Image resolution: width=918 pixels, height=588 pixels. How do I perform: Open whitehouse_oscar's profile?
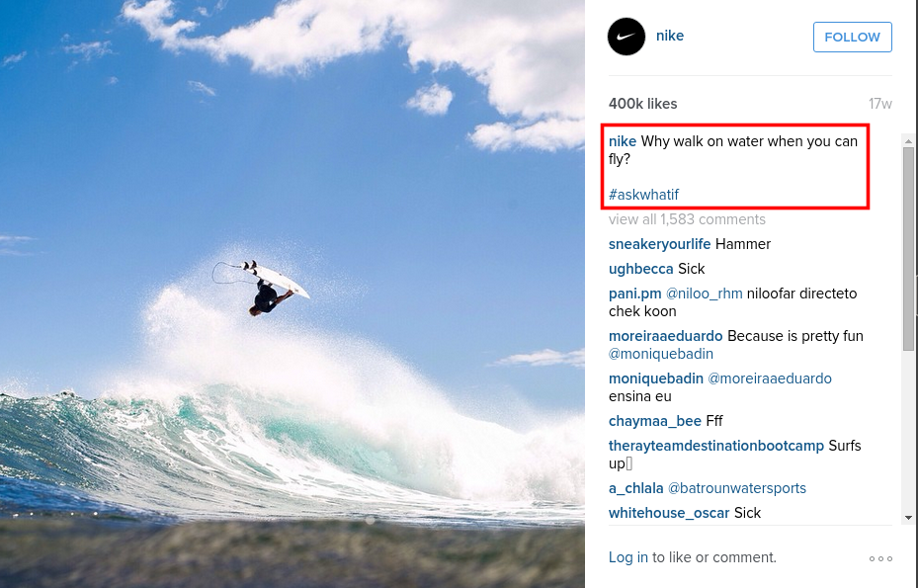pos(669,513)
